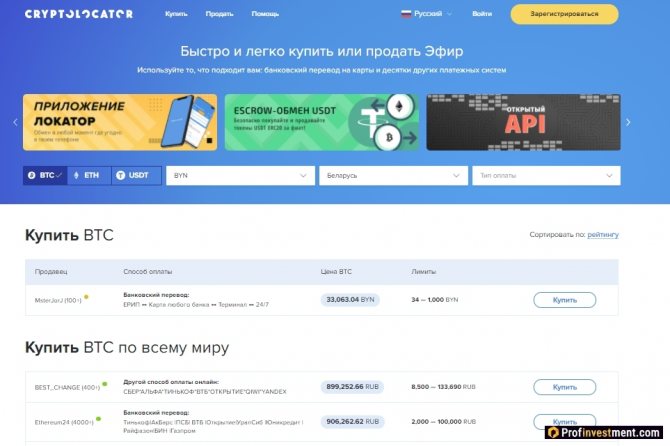Open seller profile MisterJorJ (100+)
670x446 pixels.
pos(58,300)
